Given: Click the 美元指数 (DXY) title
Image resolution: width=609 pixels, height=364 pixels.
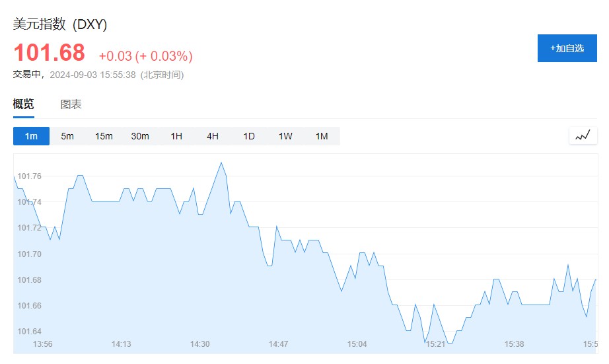Looking at the screenshot, I should (60, 24).
